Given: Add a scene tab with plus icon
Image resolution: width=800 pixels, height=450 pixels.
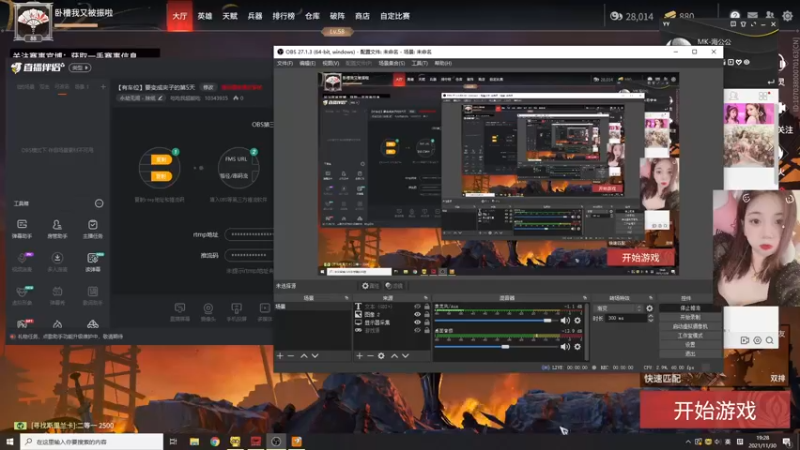Looking at the screenshot, I should tap(103, 87).
